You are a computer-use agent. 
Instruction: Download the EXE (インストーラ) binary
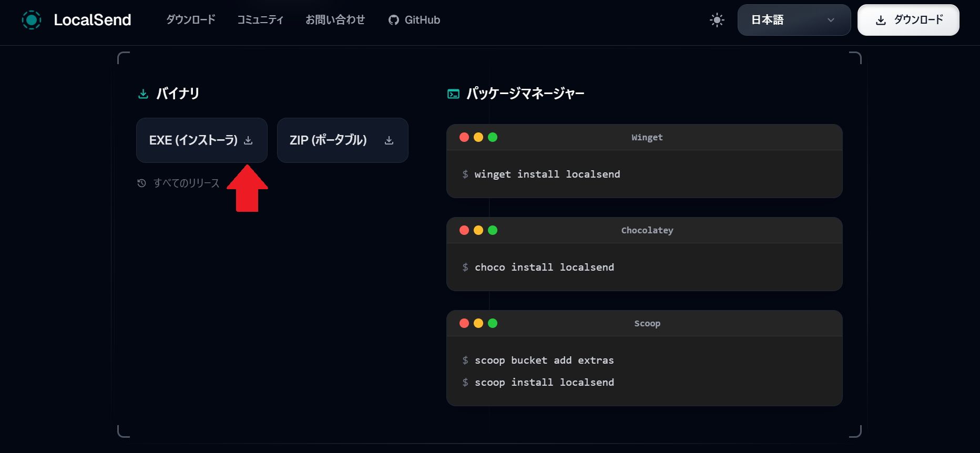click(x=202, y=140)
